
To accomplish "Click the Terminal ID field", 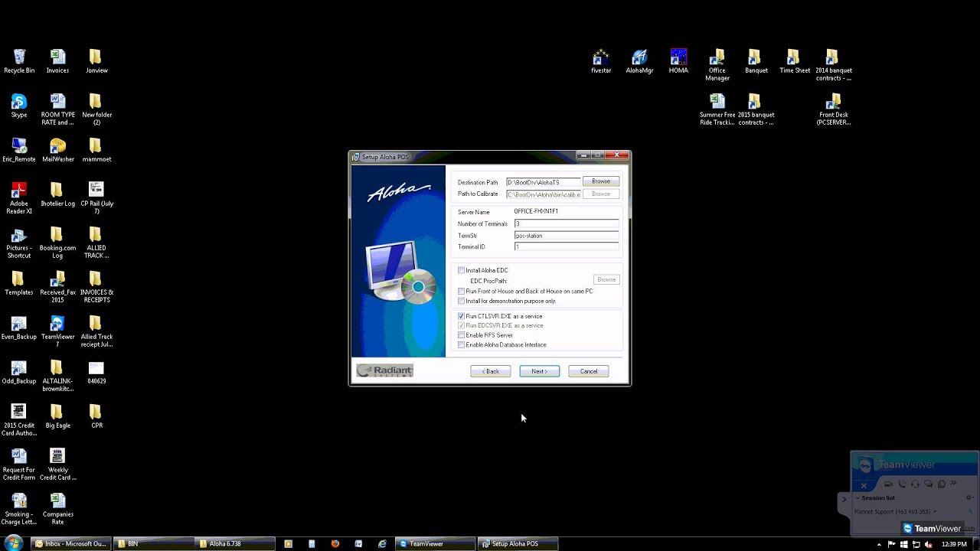I will pyautogui.click(x=567, y=247).
